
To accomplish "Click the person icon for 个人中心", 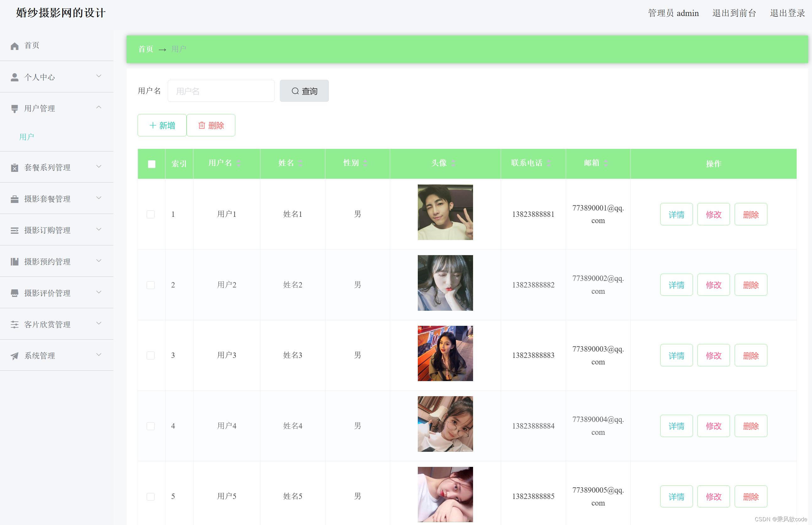I will 14,77.
